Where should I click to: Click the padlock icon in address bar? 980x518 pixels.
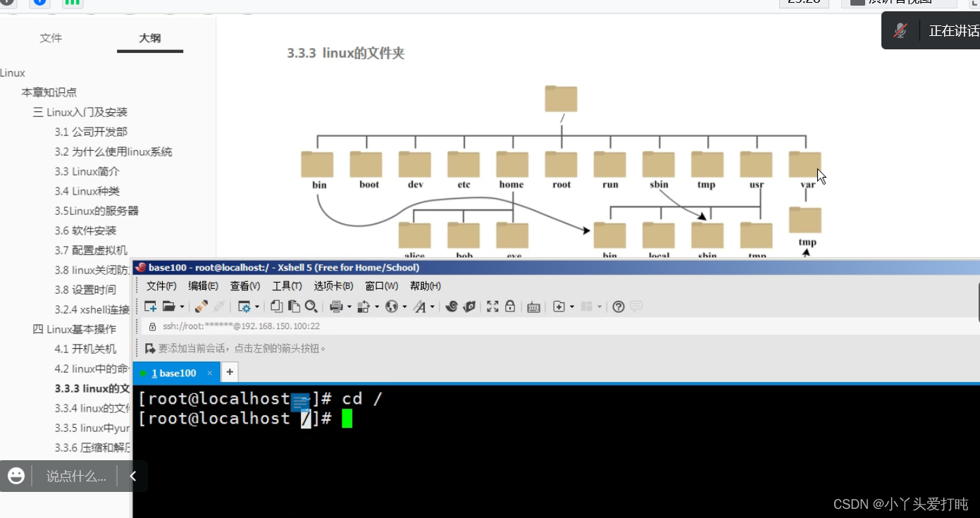click(x=152, y=326)
